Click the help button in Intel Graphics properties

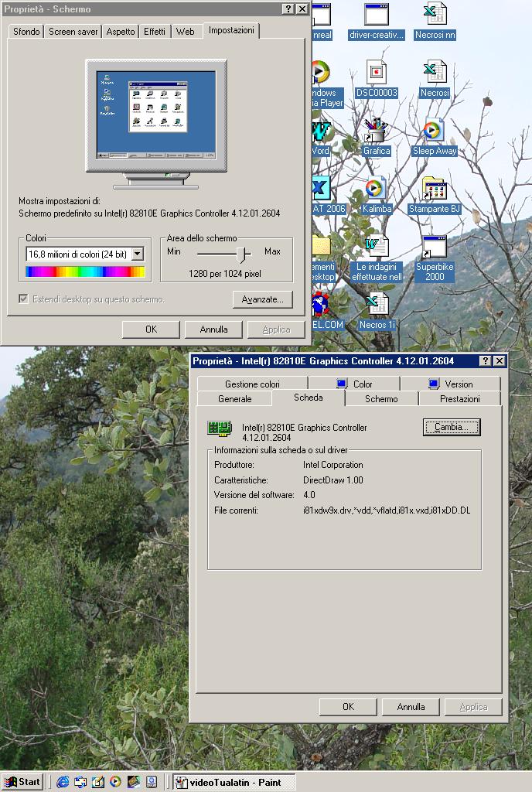coord(485,360)
